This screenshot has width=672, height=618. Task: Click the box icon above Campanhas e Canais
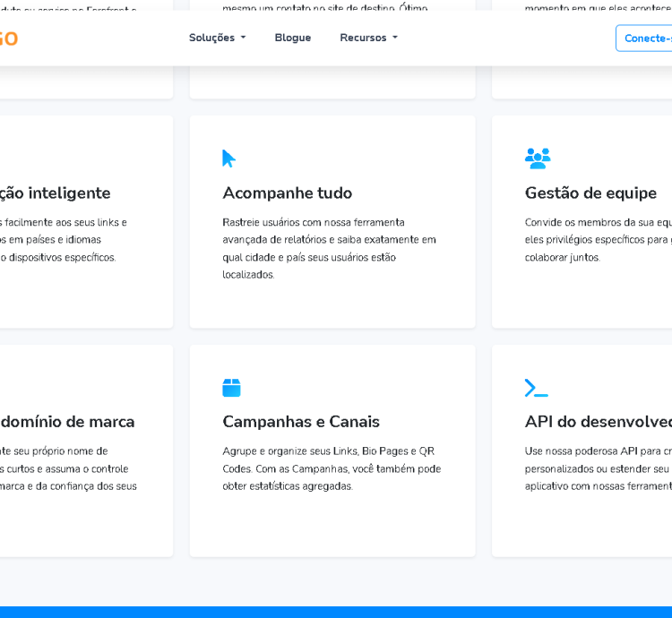231,388
